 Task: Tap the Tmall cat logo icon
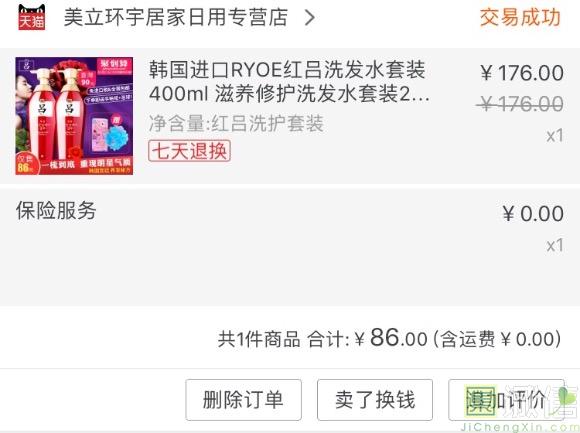pyautogui.click(x=32, y=17)
